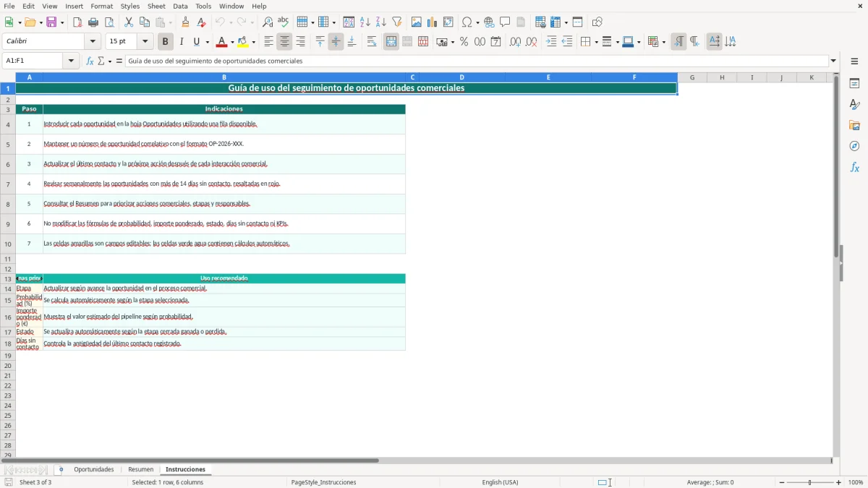Image resolution: width=868 pixels, height=488 pixels.
Task: Click English (USA) language in status bar
Action: click(501, 482)
